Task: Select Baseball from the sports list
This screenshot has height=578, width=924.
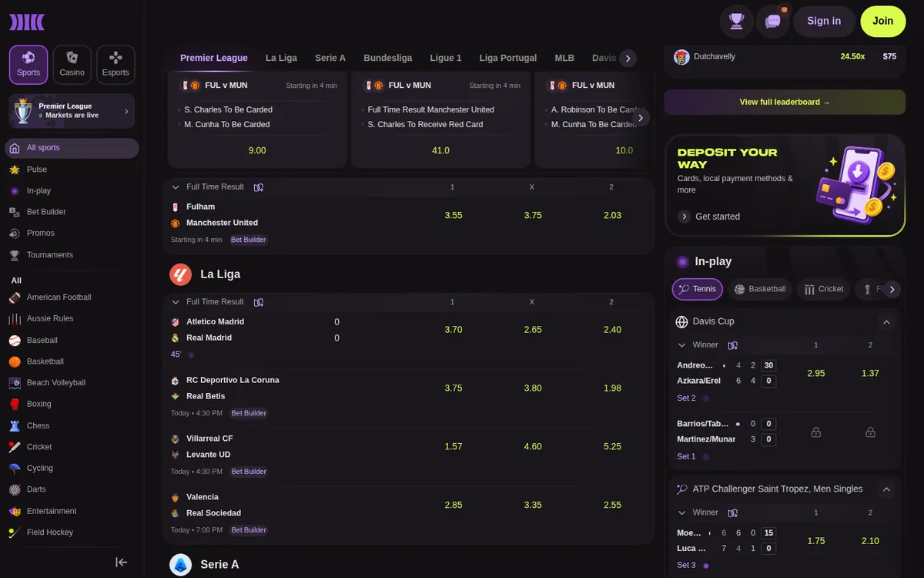Action: point(42,340)
